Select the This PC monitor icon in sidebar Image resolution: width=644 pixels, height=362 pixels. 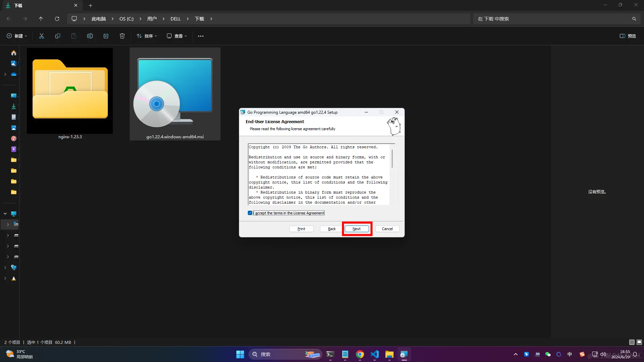[14, 214]
